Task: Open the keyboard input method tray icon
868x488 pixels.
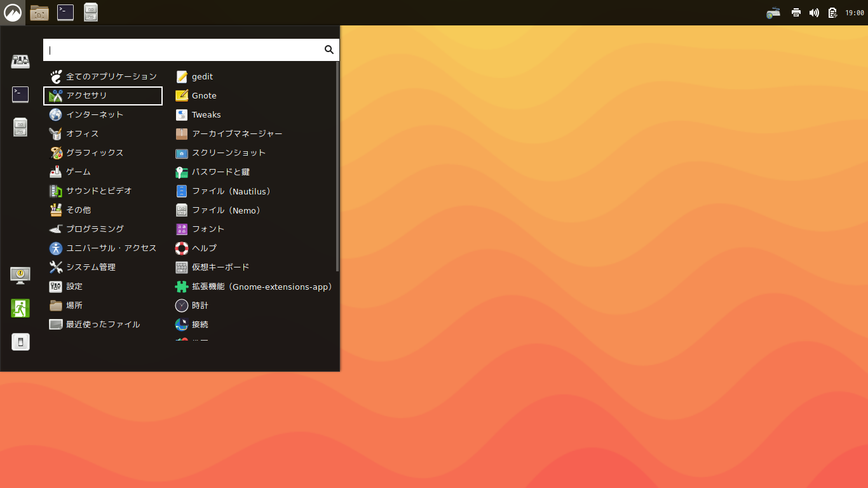Action: tap(773, 13)
